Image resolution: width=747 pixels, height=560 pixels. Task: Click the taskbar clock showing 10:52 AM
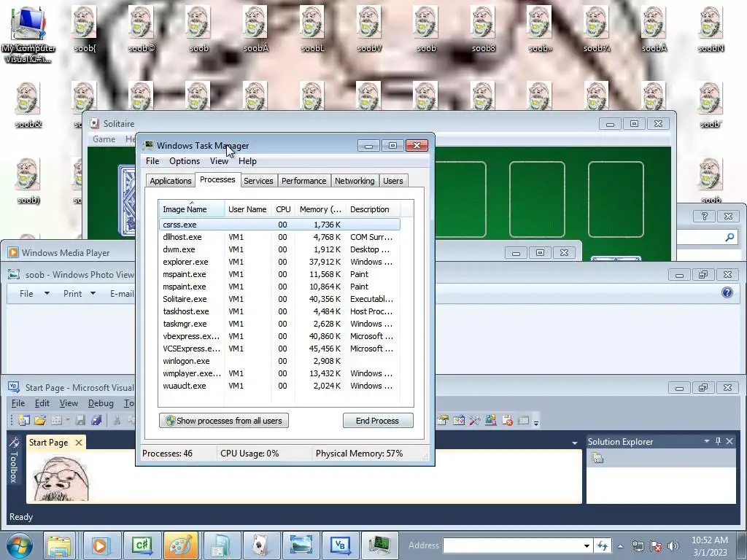(x=710, y=546)
